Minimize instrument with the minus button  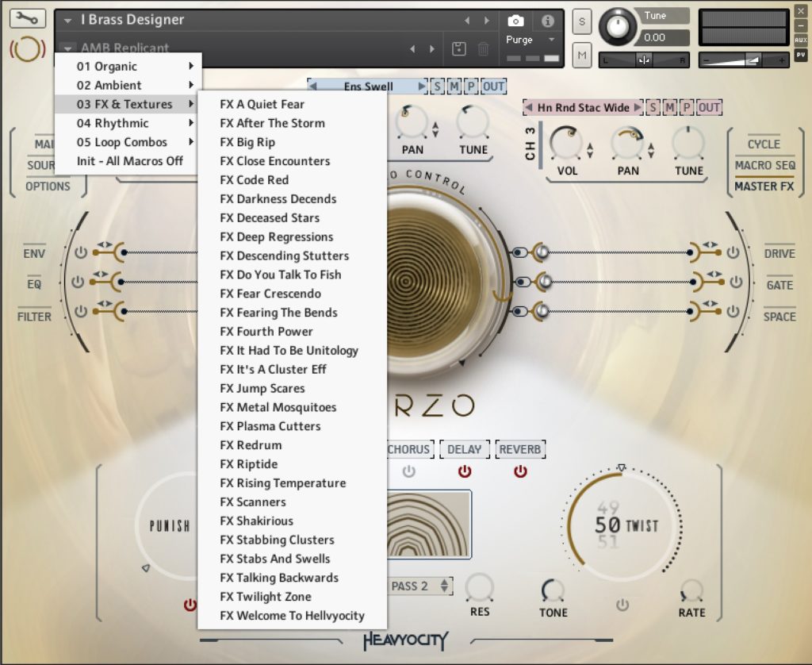click(x=801, y=25)
